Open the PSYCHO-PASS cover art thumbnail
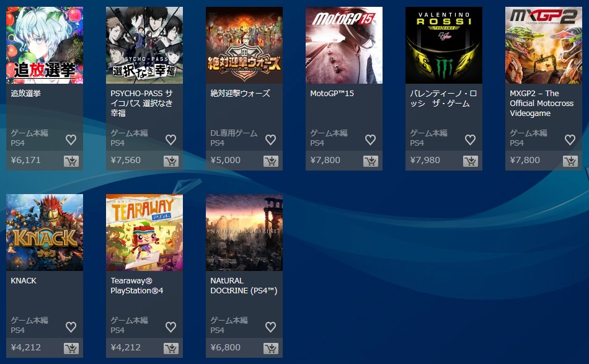This screenshot has width=589, height=364. pyautogui.click(x=144, y=45)
